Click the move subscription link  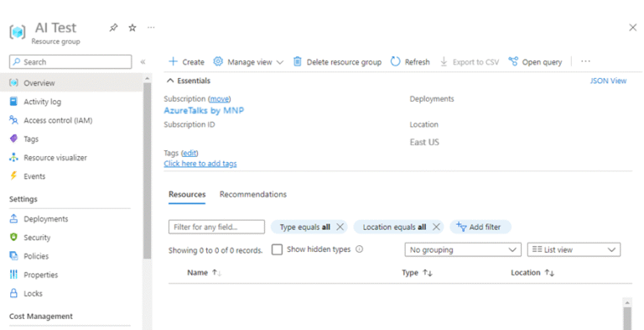[220, 99]
